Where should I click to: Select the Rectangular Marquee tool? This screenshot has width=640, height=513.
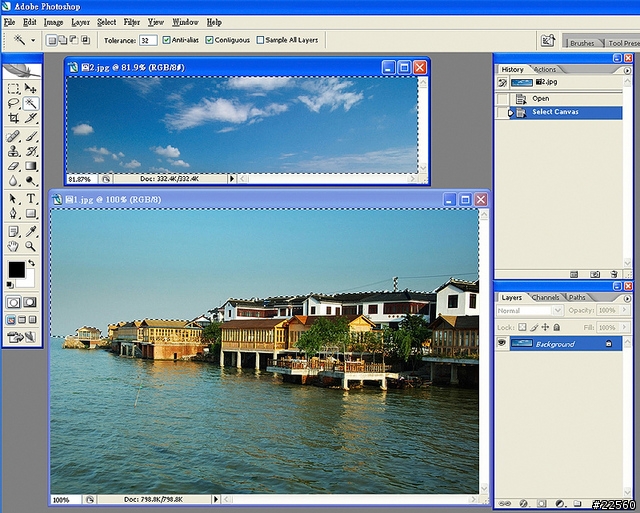13,89
